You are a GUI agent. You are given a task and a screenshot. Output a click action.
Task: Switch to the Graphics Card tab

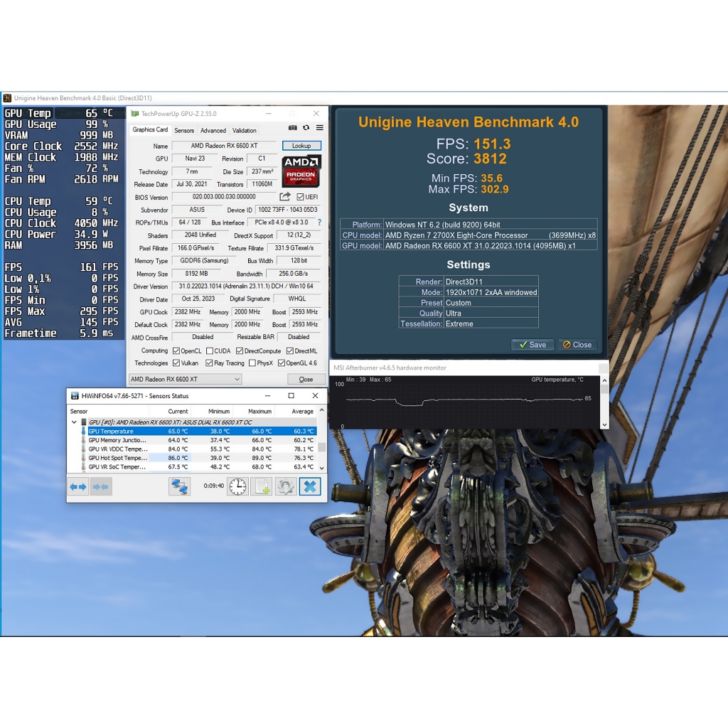(x=150, y=130)
